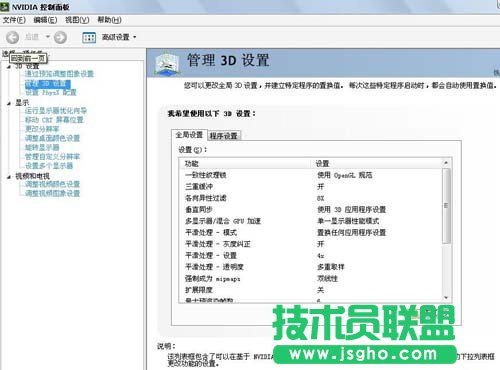Click the 管理 3D 设置 header icon
The height and width of the screenshot is (370, 500).
(168, 63)
